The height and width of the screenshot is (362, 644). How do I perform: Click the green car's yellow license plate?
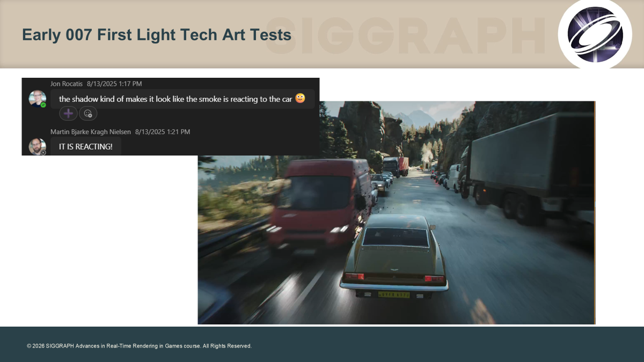click(x=394, y=294)
